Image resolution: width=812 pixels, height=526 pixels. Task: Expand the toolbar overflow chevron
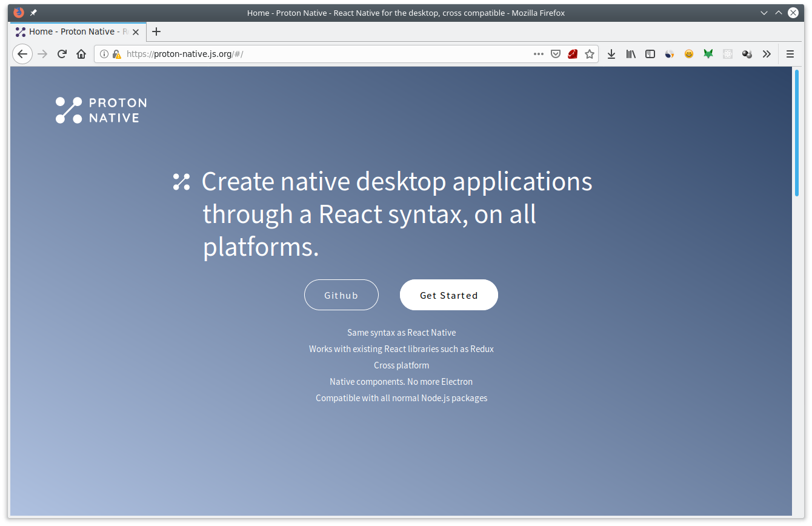767,54
